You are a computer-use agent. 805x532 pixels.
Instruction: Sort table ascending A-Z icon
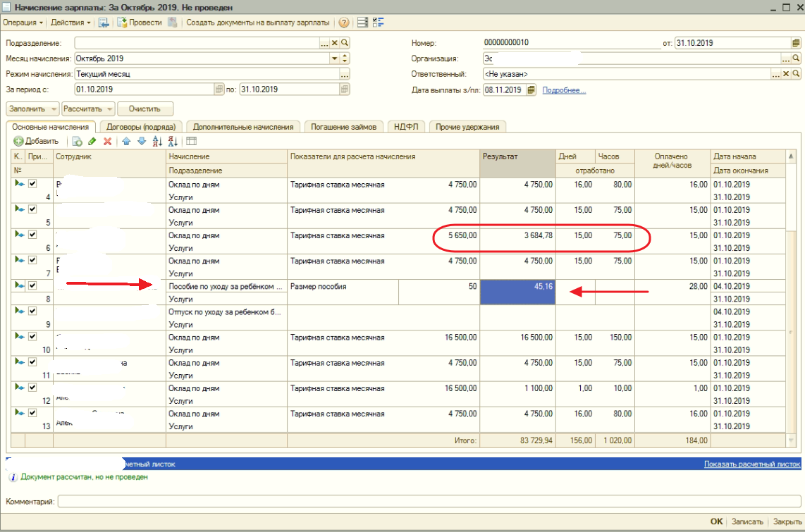[157, 141]
